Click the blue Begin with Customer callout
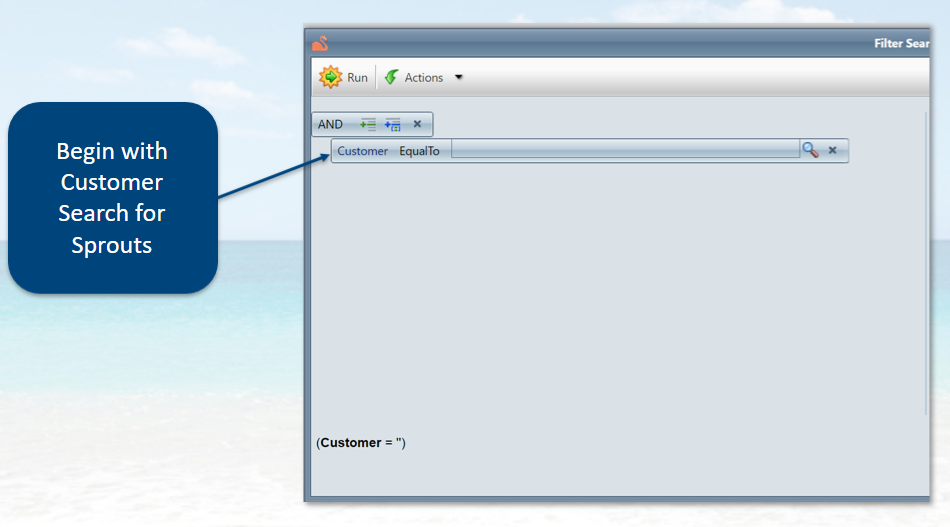Screen dimensions: 950x527 tap(112, 197)
